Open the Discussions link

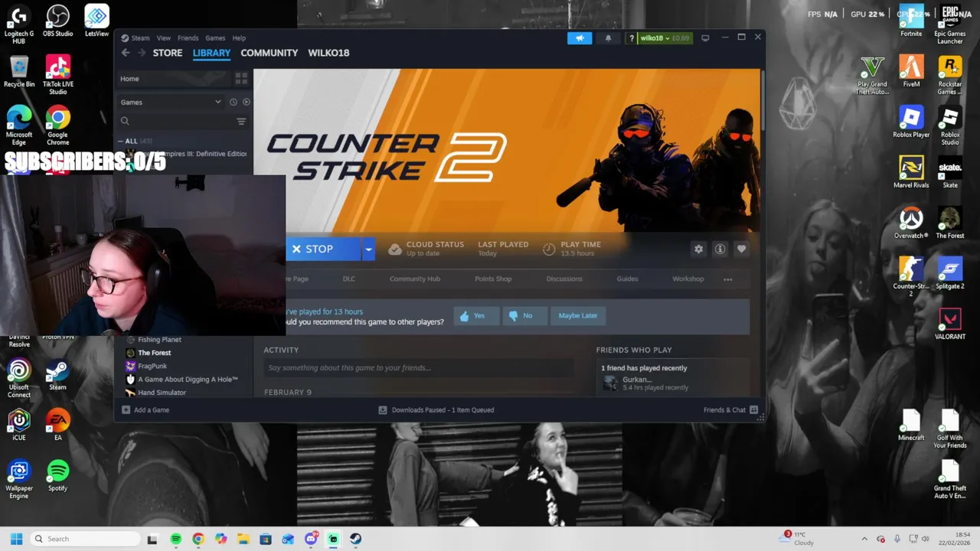(564, 279)
